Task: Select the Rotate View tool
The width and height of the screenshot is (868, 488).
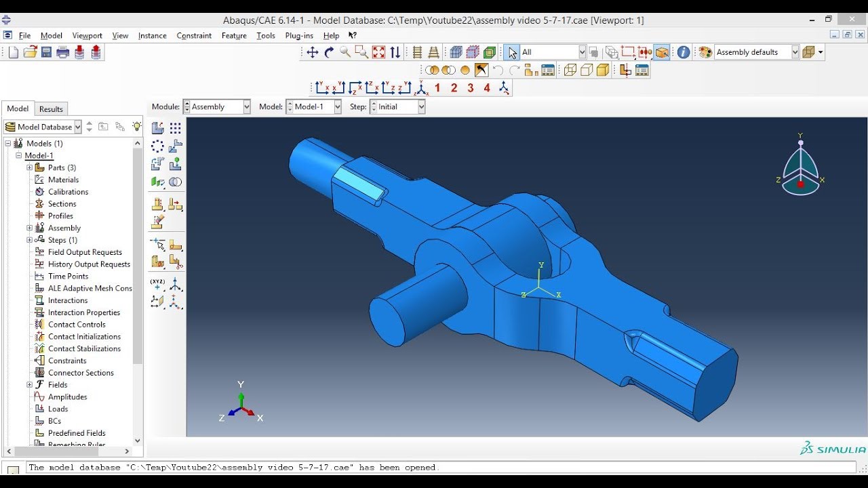Action: click(329, 52)
